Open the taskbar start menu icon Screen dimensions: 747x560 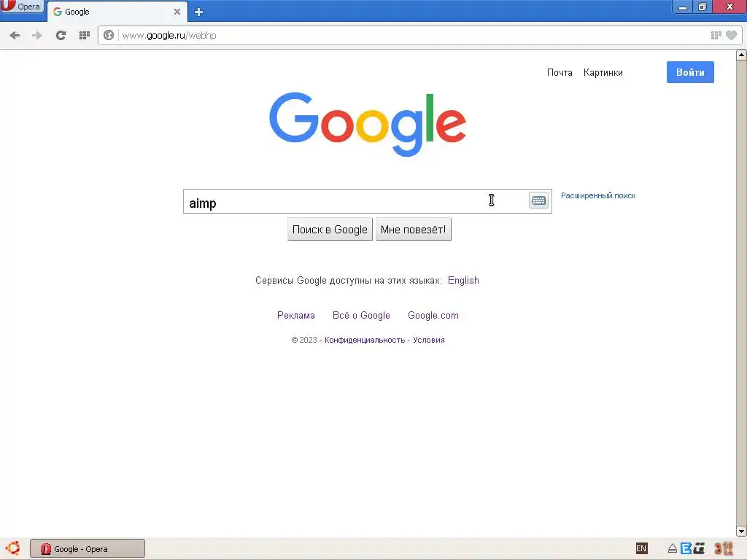[13, 548]
